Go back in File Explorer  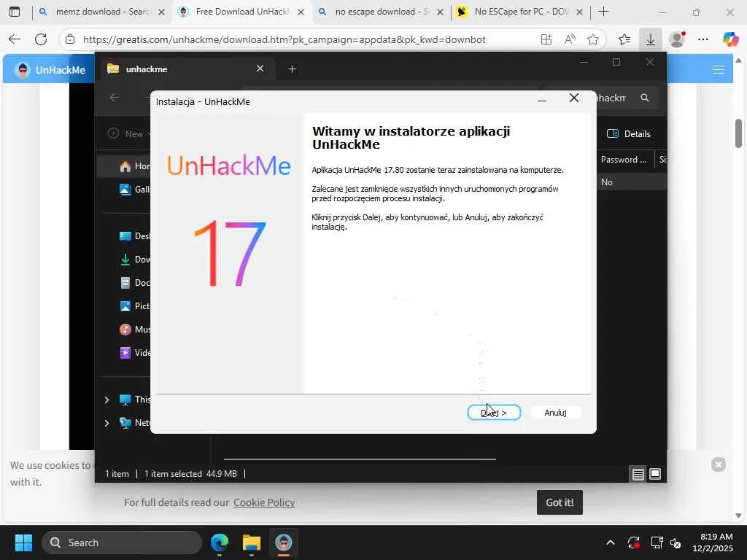point(115,98)
